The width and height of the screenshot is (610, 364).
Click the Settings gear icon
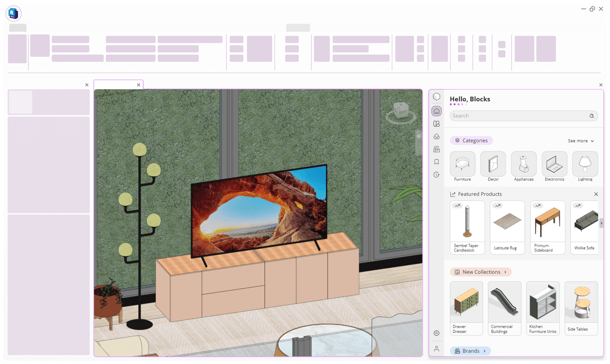437,333
